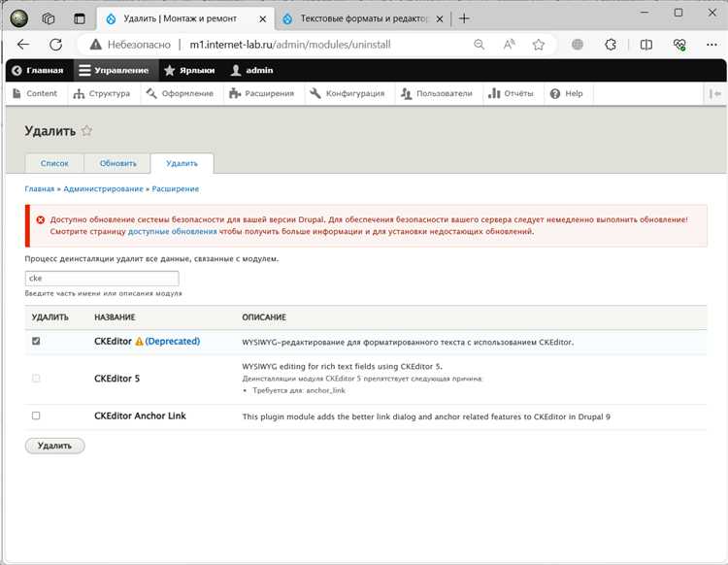The image size is (728, 565).
Task: Click the deprecated warning triangle icon
Action: pos(139,341)
